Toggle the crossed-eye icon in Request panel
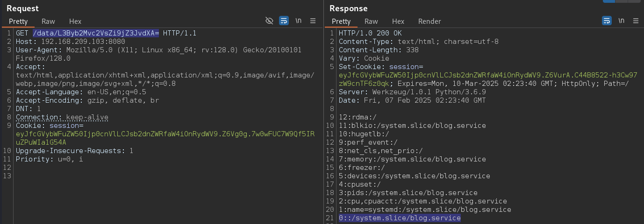The image size is (644, 224). point(269,21)
